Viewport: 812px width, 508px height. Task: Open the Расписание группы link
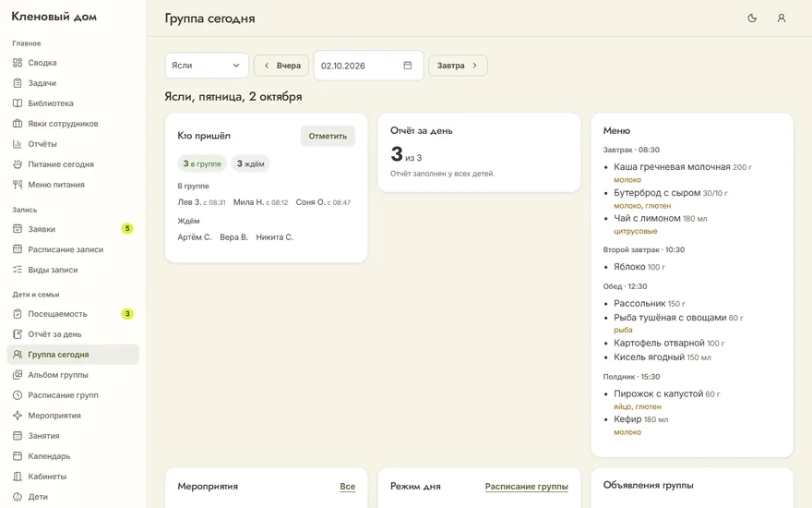[526, 486]
